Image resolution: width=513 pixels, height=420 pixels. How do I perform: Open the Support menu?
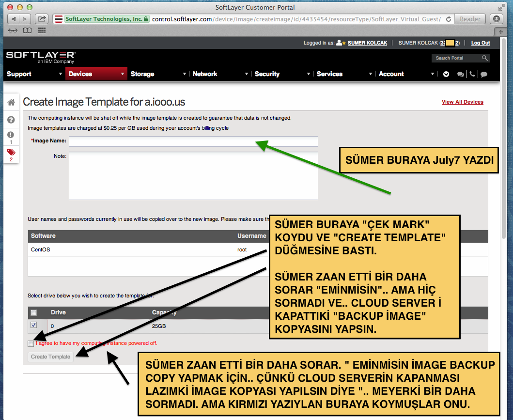[x=34, y=74]
